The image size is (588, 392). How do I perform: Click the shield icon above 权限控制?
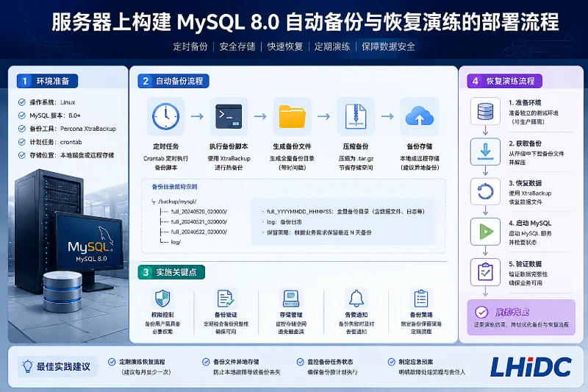pos(162,299)
